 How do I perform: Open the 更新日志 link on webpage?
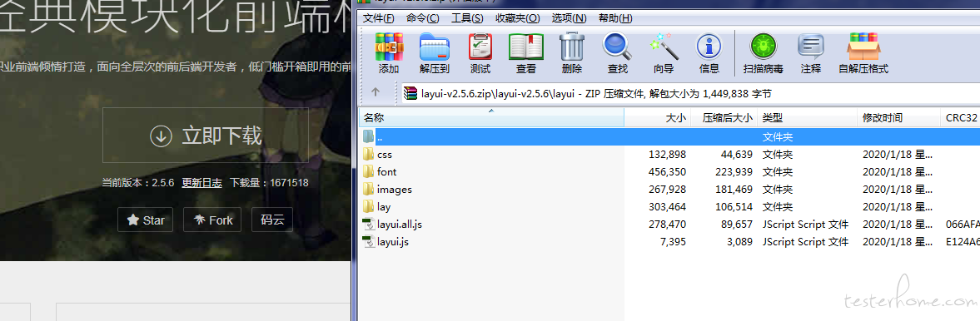point(201,183)
